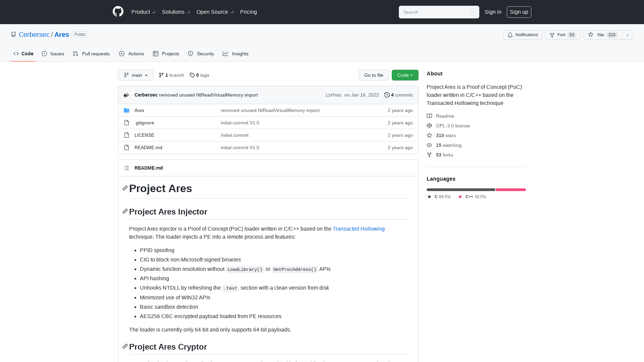
Task: View the 0 tags link
Action: click(199, 75)
